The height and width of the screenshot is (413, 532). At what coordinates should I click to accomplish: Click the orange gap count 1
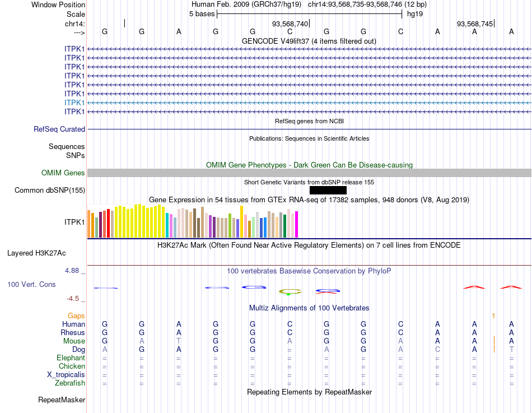coord(494,316)
